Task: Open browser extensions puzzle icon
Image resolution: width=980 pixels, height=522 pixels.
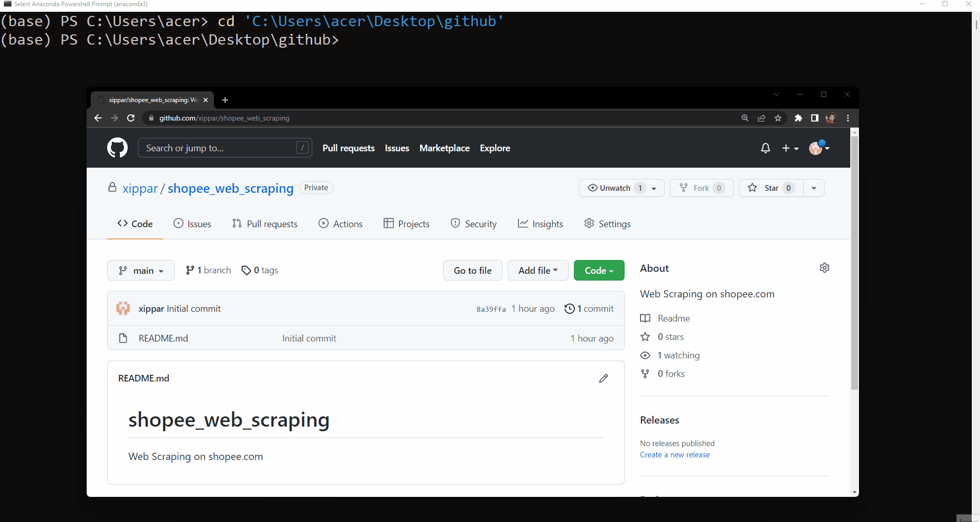Action: coord(798,118)
